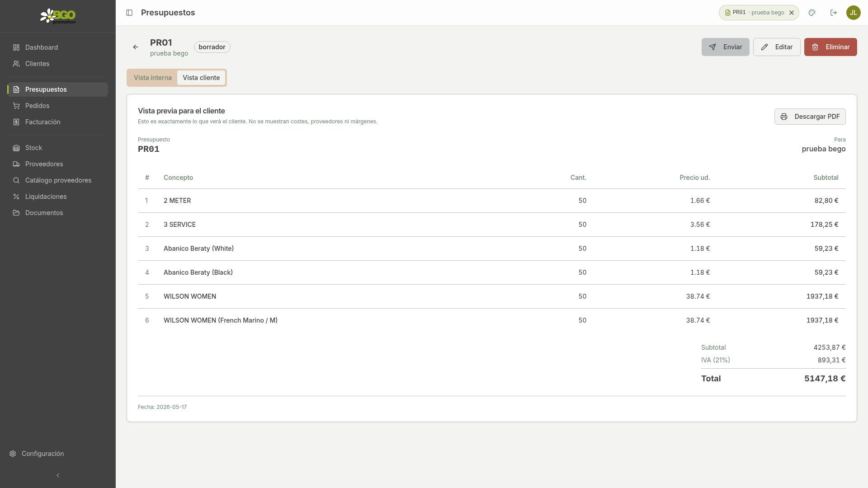Viewport: 868px width, 488px height.
Task: Switch to Vista cliente tab
Action: (x=201, y=78)
